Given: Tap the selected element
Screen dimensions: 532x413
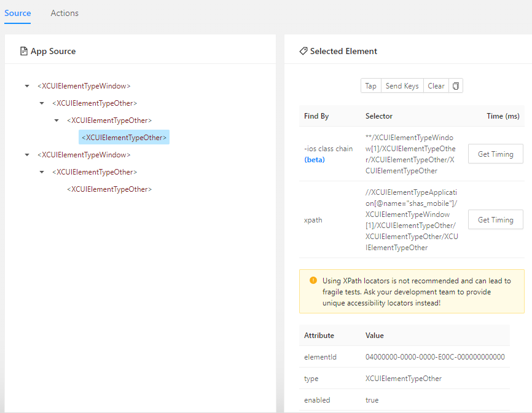Looking at the screenshot, I should click(x=371, y=86).
